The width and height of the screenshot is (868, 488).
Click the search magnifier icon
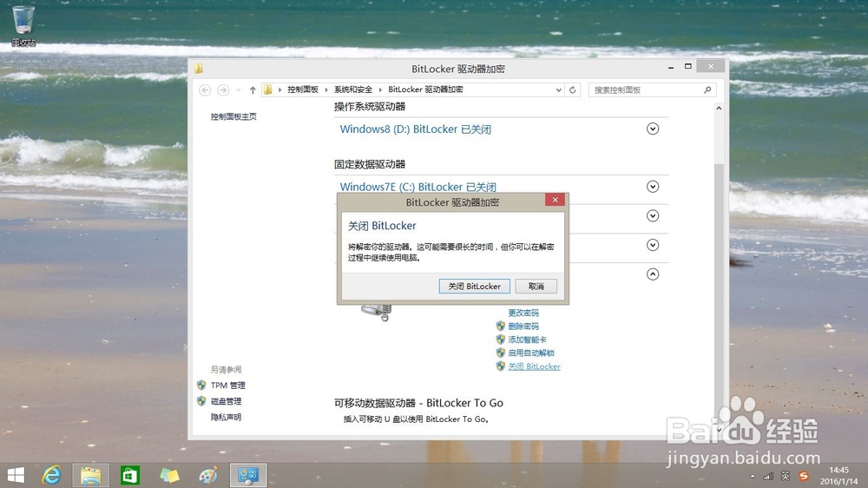(707, 89)
